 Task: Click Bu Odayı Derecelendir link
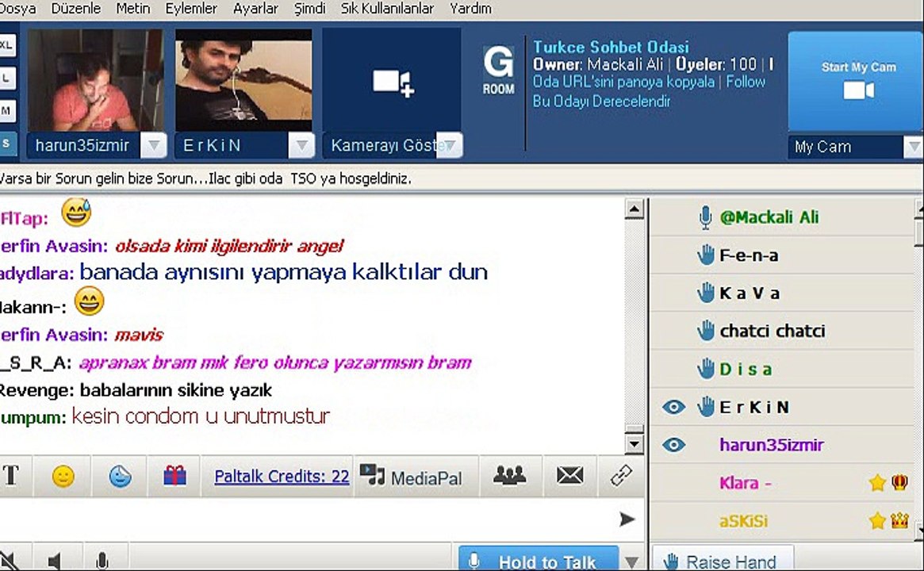tap(602, 102)
